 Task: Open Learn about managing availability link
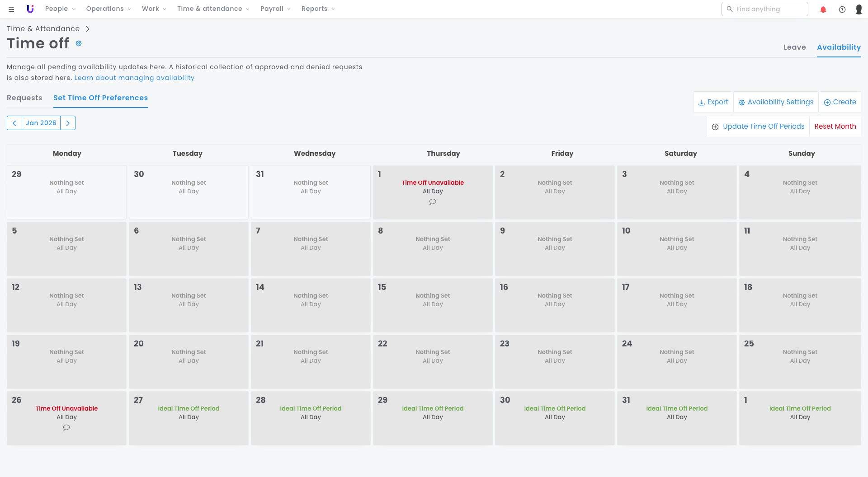click(x=134, y=78)
